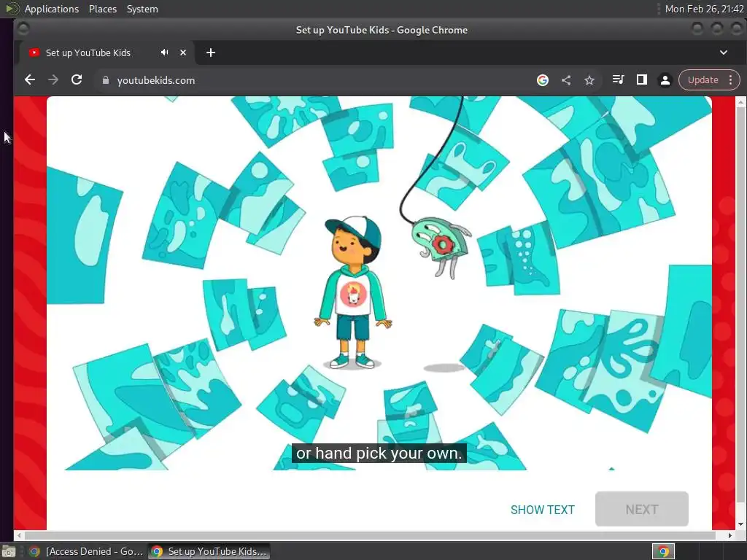Open Chrome three-dot menu
Screen dimensions: 747x560
(x=730, y=80)
